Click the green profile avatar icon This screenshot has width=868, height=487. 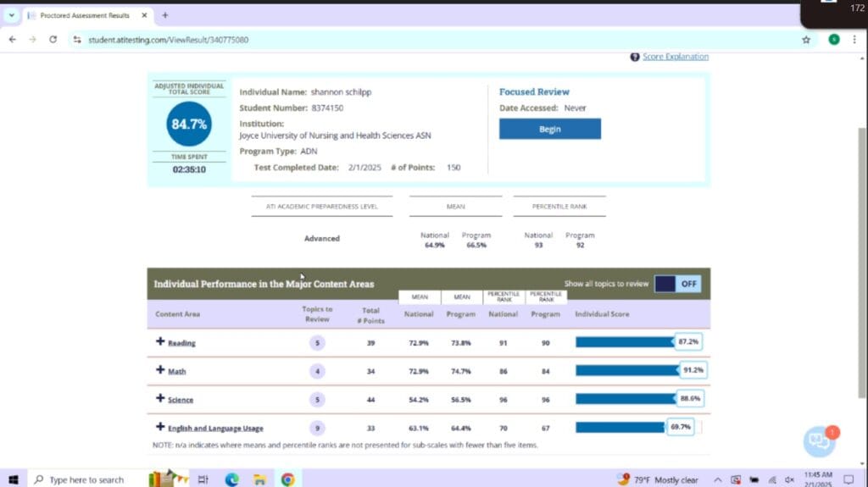(834, 39)
